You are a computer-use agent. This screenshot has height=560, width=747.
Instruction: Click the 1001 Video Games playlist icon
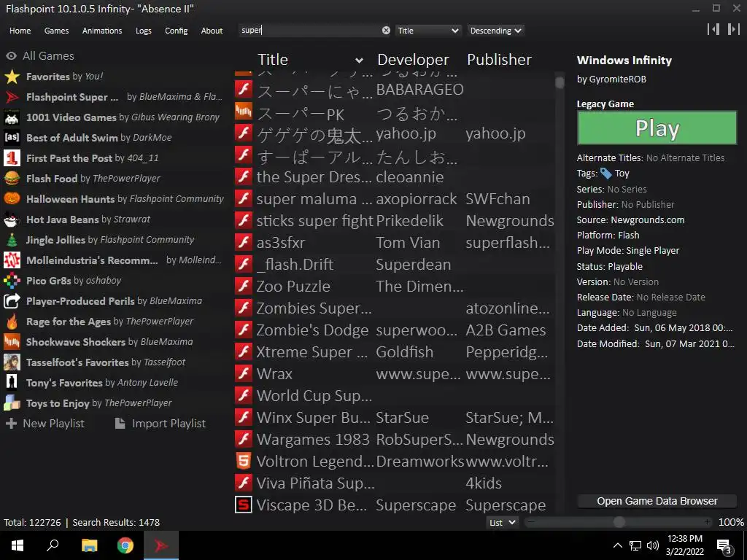[x=12, y=117]
